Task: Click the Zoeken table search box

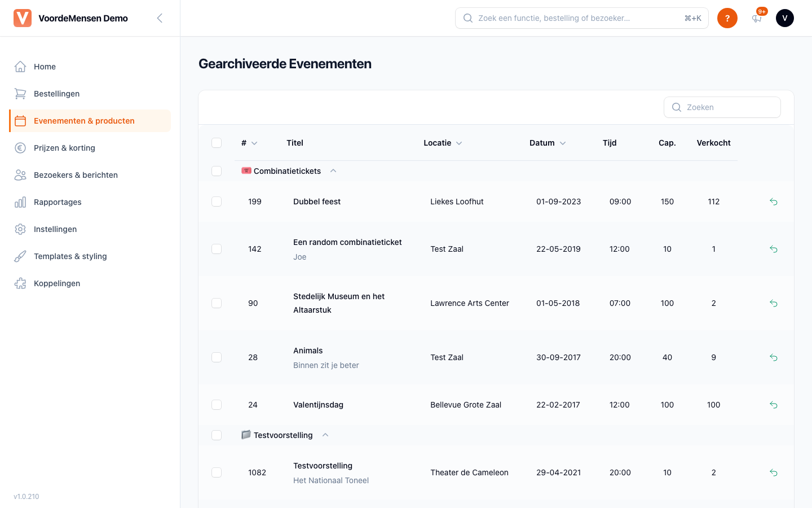Action: tap(722, 107)
